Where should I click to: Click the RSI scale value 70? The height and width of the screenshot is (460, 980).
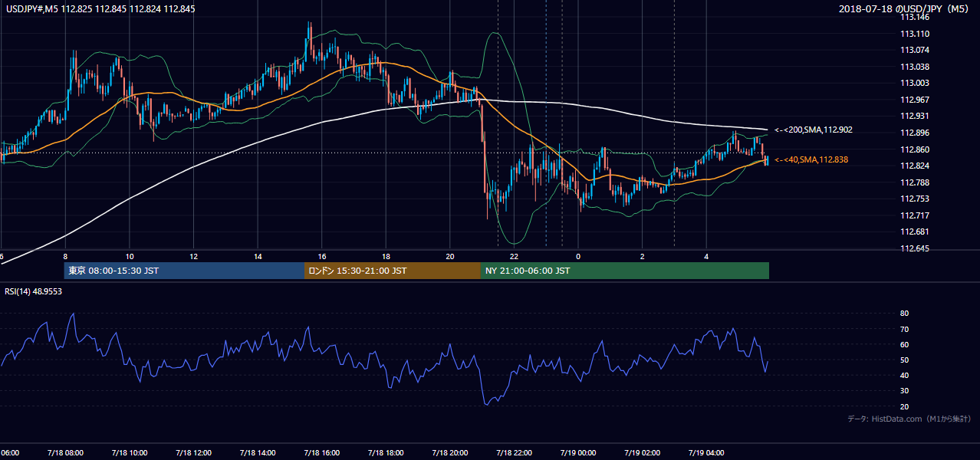(x=904, y=329)
